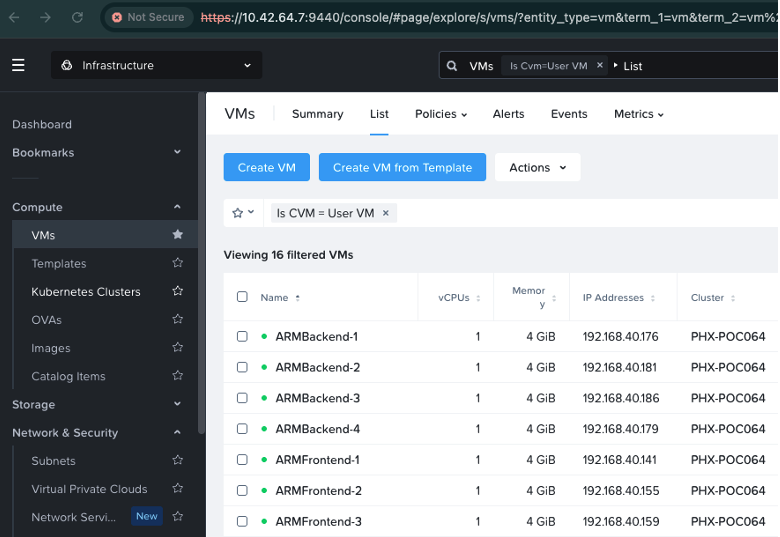Switch to the Alerts tab
Viewport: 780px width, 537px height.
click(508, 114)
